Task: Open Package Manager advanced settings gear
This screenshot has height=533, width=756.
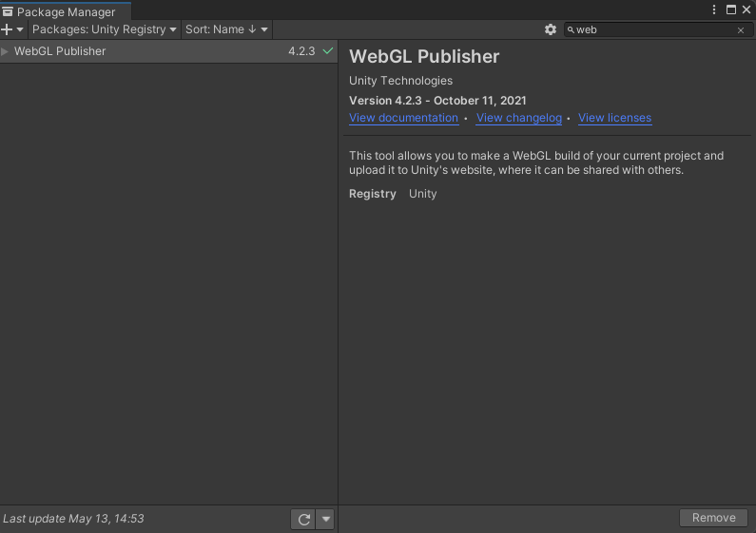Action: [551, 29]
